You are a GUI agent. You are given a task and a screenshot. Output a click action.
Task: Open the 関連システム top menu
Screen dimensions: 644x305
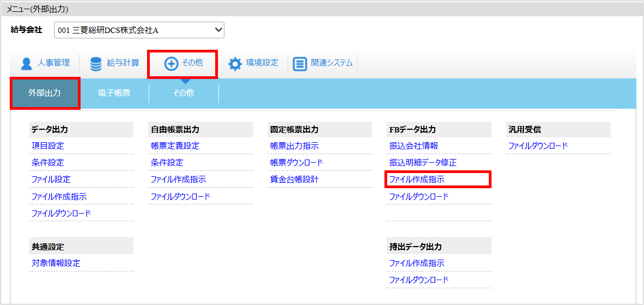(x=332, y=63)
